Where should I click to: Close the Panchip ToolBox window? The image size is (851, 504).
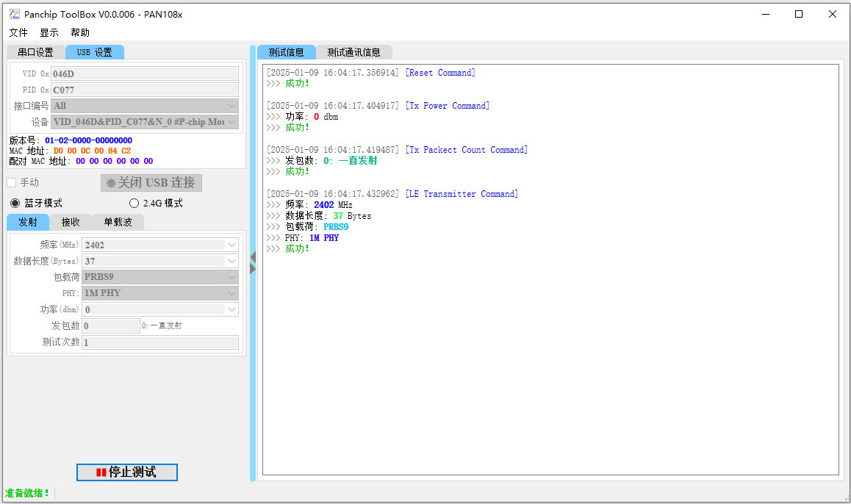pos(833,14)
